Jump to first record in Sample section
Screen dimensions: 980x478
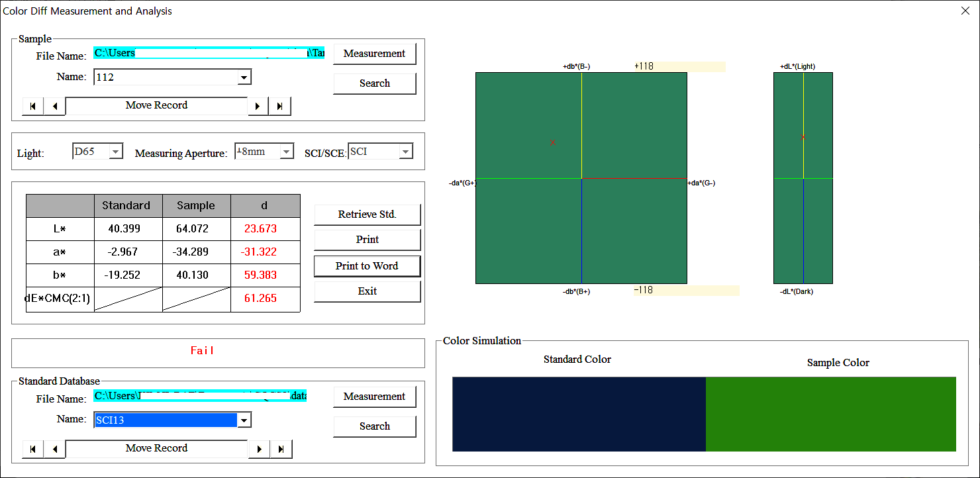tap(32, 106)
